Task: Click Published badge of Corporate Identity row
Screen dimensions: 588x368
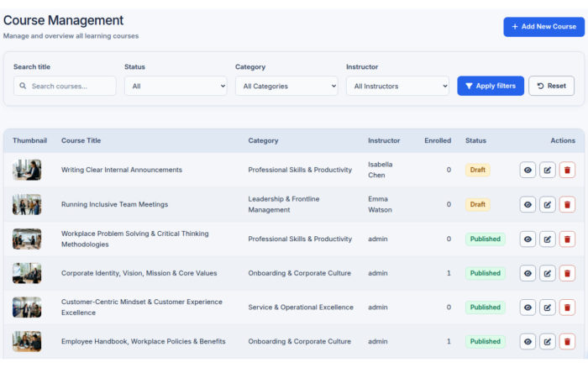Action: tap(486, 273)
